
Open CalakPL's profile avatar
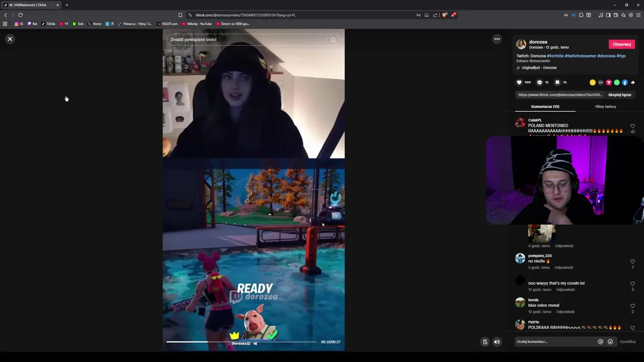[520, 123]
